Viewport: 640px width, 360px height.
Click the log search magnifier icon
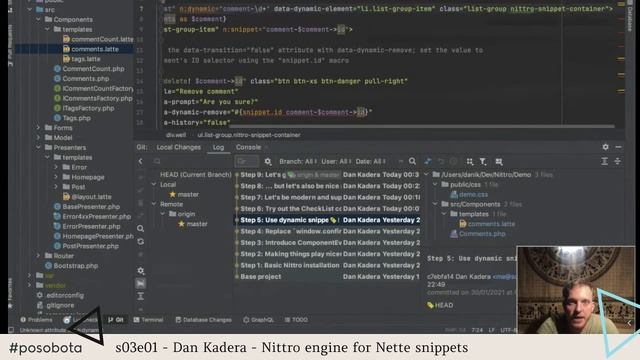[412, 161]
